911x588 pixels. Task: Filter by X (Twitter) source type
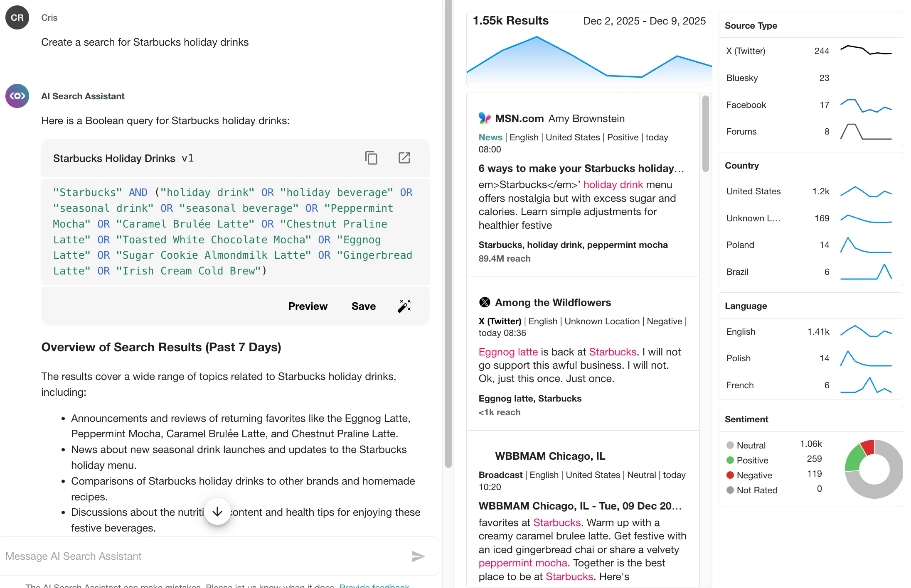pyautogui.click(x=745, y=51)
